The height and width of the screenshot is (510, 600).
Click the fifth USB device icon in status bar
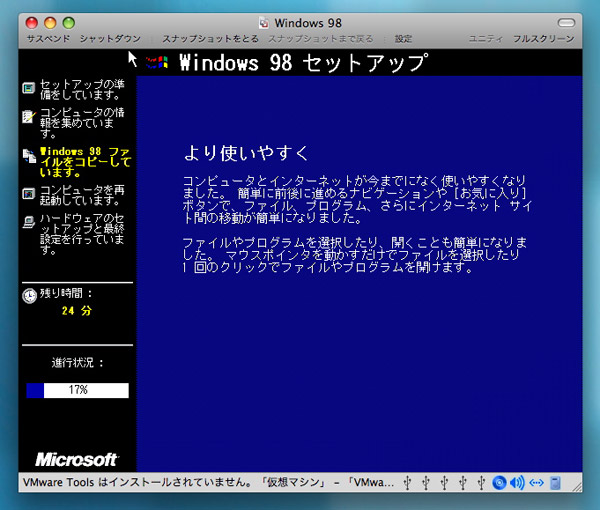click(x=481, y=483)
